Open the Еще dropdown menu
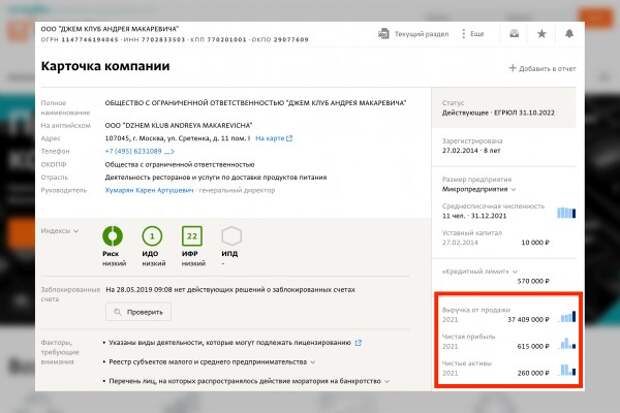The width and height of the screenshot is (620, 413). [x=472, y=34]
